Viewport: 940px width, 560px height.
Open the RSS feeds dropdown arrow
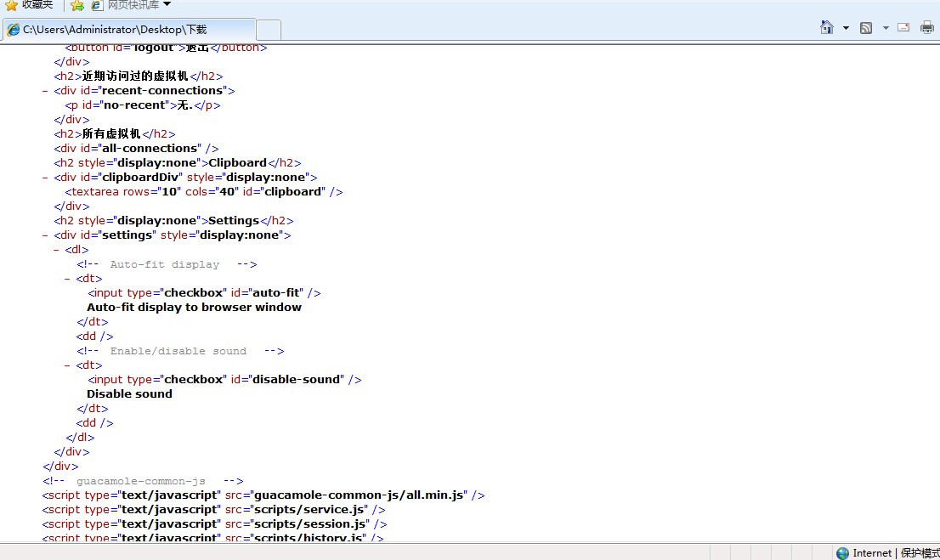pos(885,28)
